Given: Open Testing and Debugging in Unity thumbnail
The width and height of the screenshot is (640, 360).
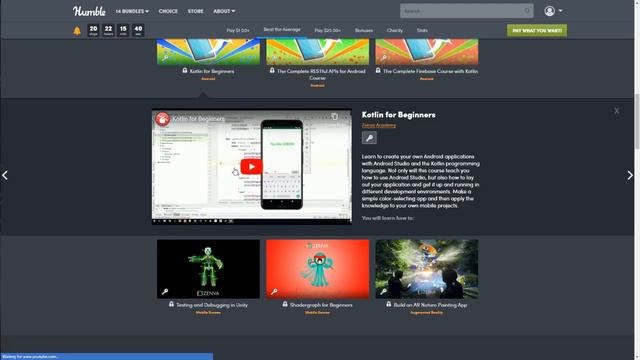Looking at the screenshot, I should tap(208, 269).
